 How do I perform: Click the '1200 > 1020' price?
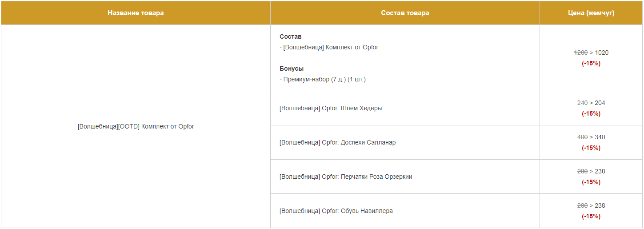pos(591,52)
